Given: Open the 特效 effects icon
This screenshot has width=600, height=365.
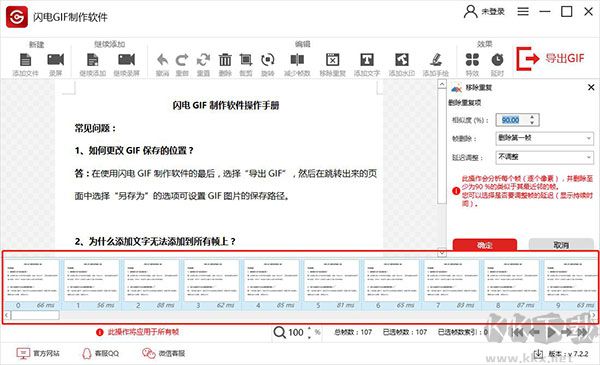Looking at the screenshot, I should (472, 60).
